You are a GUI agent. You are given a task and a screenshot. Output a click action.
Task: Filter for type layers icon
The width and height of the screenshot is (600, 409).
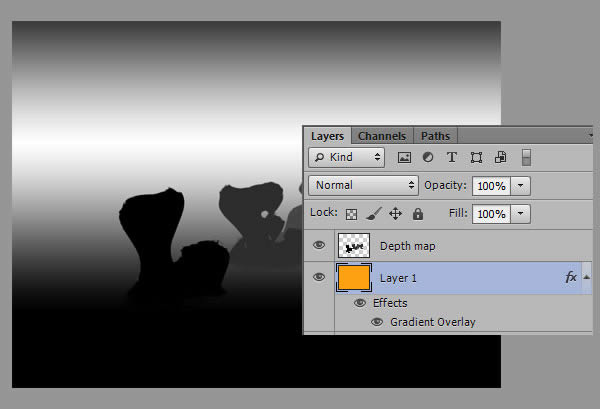pos(452,157)
